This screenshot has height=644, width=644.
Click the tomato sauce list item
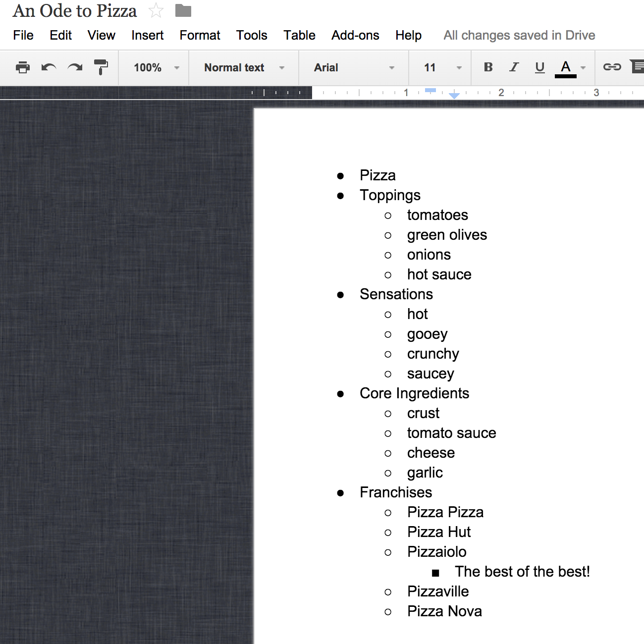451,433
